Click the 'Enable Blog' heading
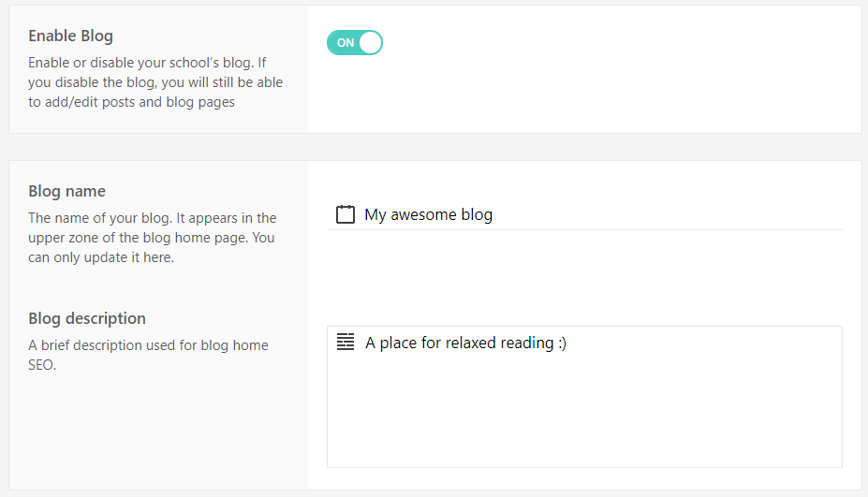This screenshot has height=497, width=868. (70, 37)
